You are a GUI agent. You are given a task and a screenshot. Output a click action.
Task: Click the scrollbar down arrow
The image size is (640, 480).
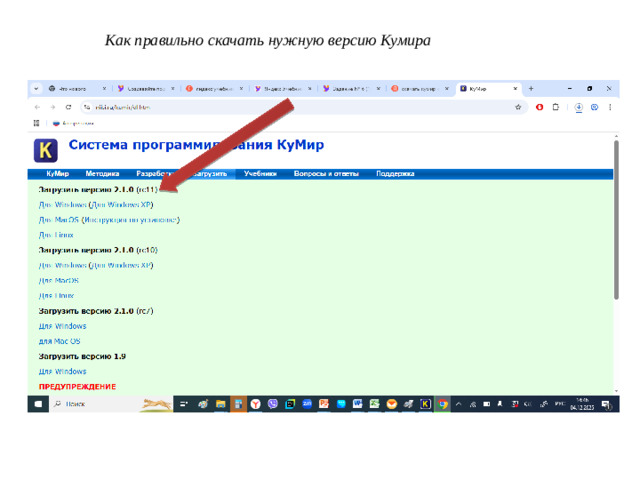616,391
